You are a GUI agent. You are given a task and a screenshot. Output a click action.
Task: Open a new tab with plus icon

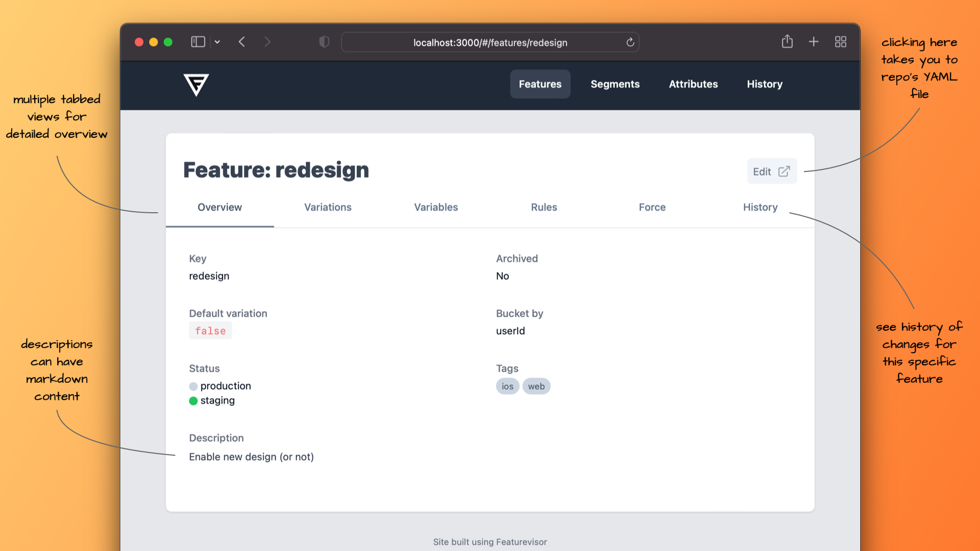point(814,42)
